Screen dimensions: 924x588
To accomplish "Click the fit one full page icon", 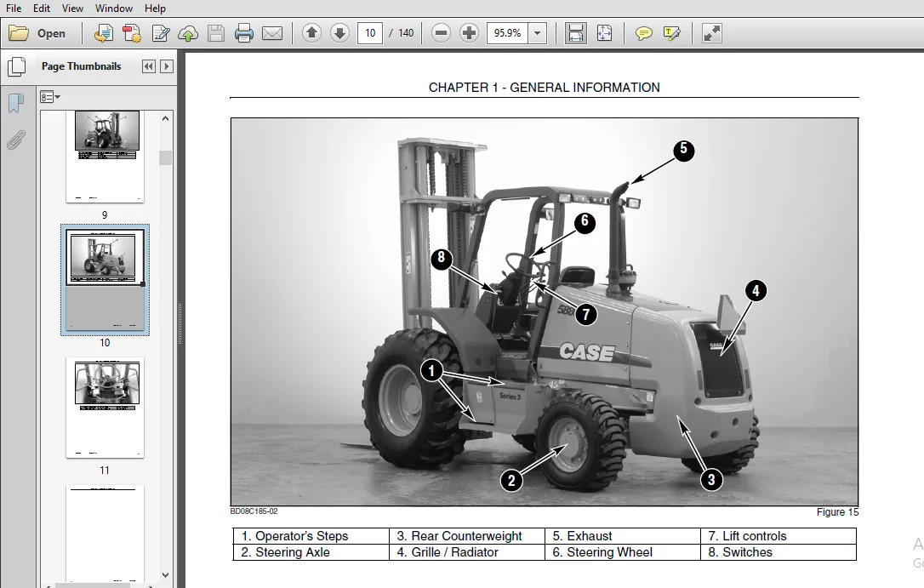I will pos(604,33).
